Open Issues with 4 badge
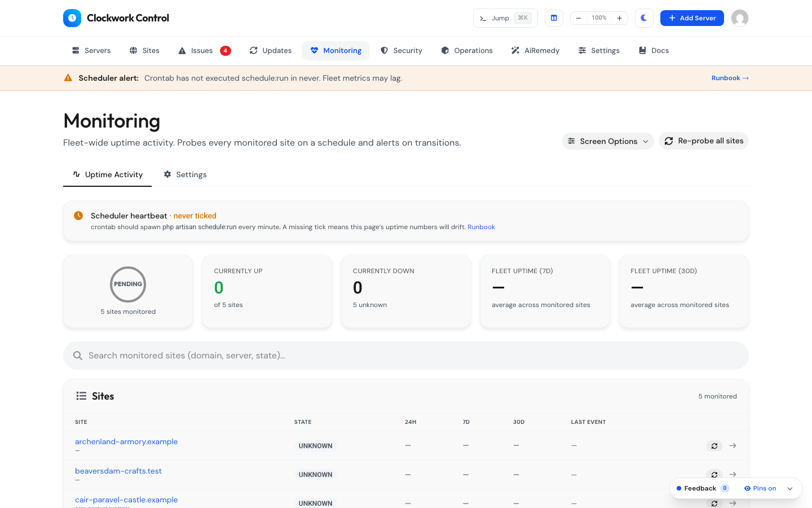This screenshot has width=812, height=508. [x=204, y=51]
